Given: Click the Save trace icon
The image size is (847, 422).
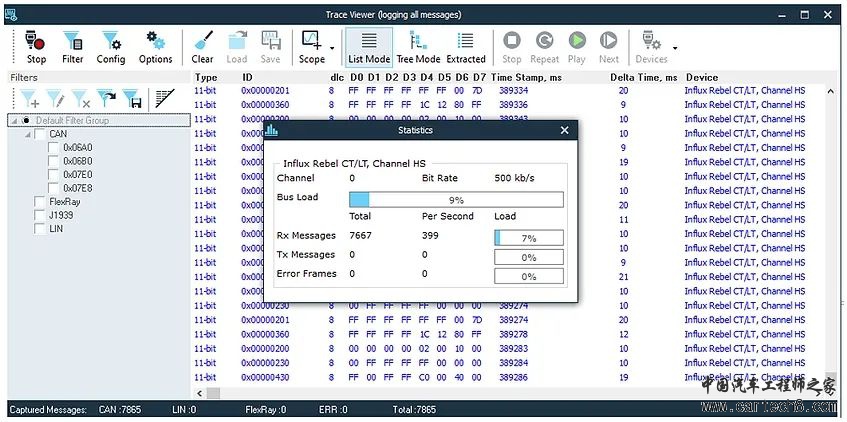Looking at the screenshot, I should [270, 48].
